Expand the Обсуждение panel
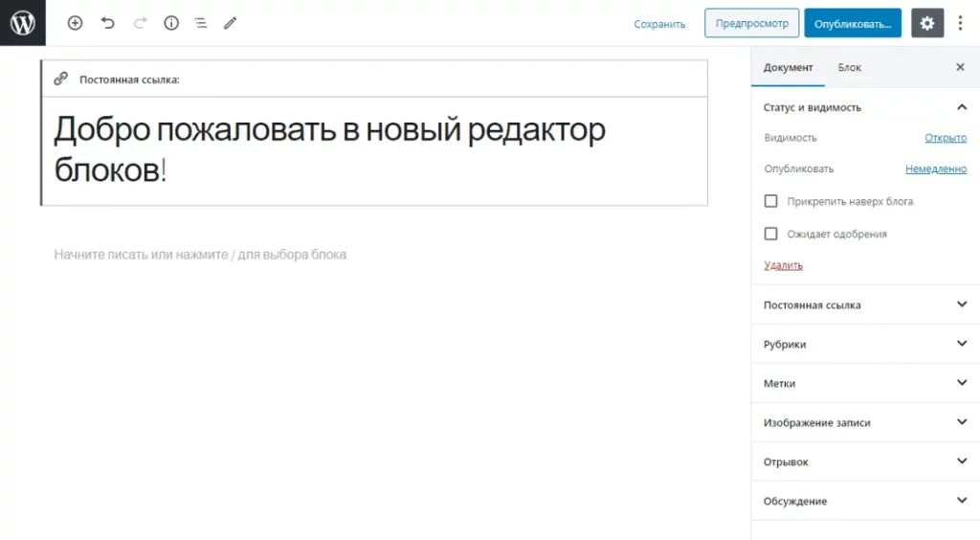The height and width of the screenshot is (540, 980). tap(865, 502)
